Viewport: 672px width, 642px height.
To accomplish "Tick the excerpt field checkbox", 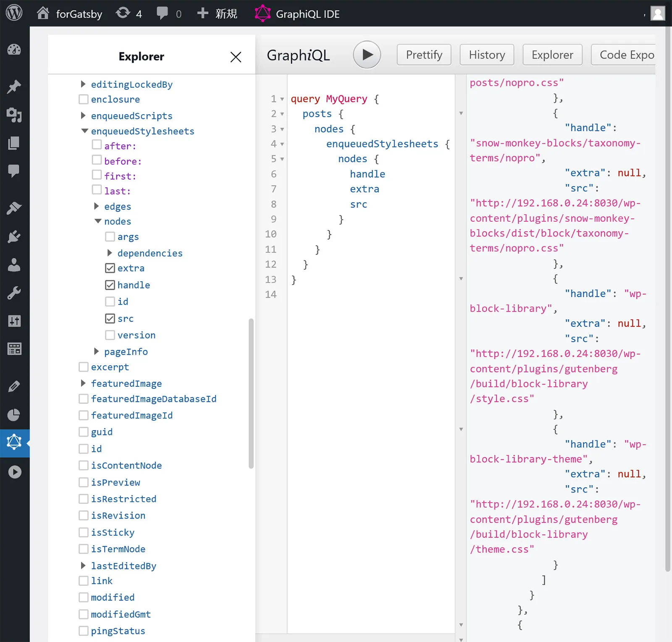I will [x=84, y=367].
